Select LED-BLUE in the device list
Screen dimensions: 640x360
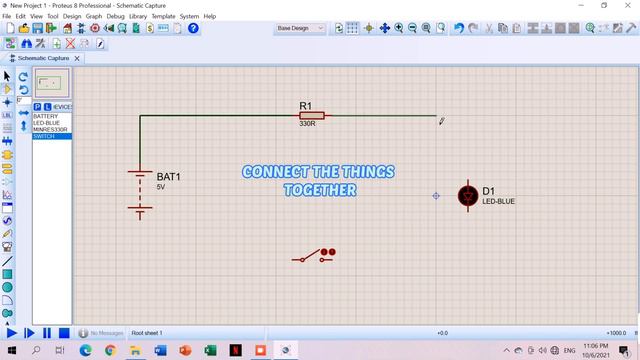tap(52, 123)
